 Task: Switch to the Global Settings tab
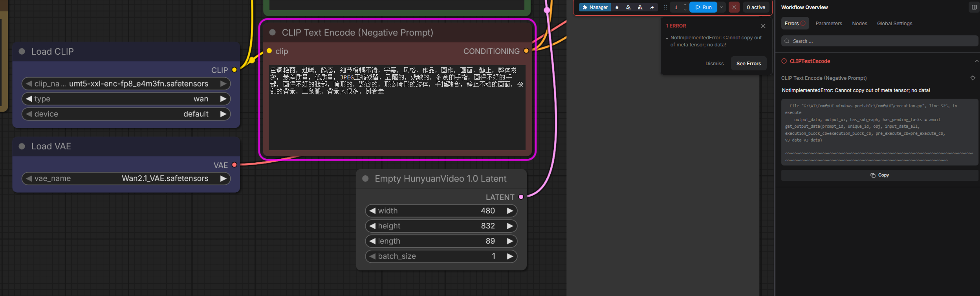click(895, 24)
